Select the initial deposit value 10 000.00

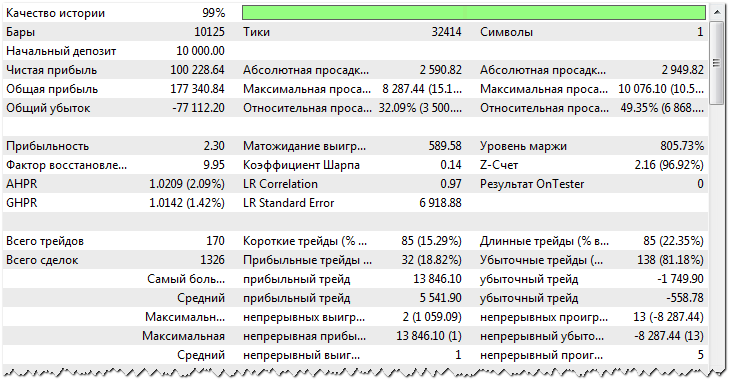click(200, 51)
